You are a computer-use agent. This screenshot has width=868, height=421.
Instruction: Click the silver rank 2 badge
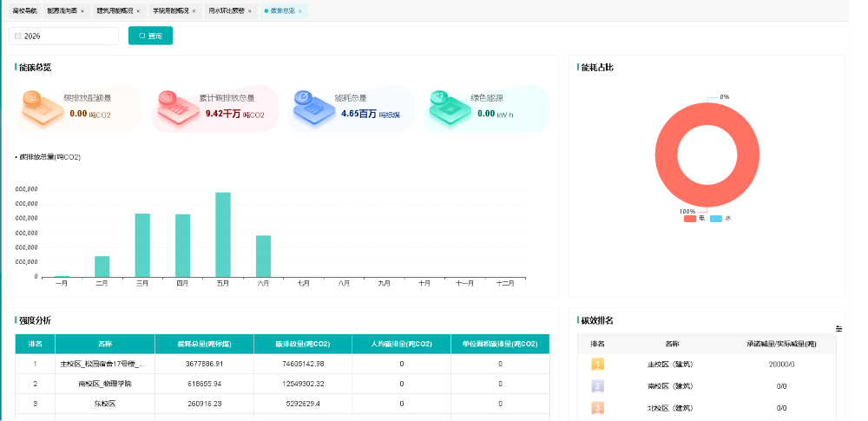click(x=597, y=386)
